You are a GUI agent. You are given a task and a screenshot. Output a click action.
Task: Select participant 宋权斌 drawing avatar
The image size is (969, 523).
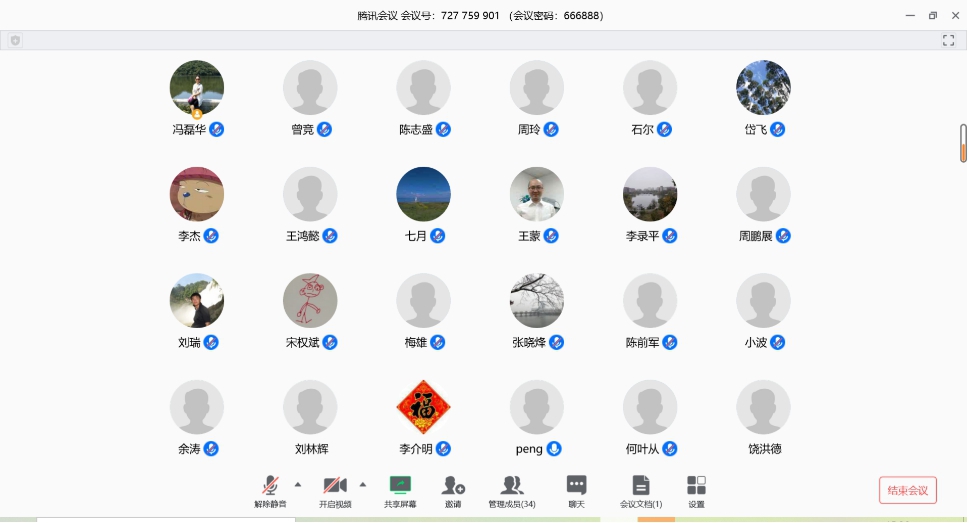click(310, 300)
